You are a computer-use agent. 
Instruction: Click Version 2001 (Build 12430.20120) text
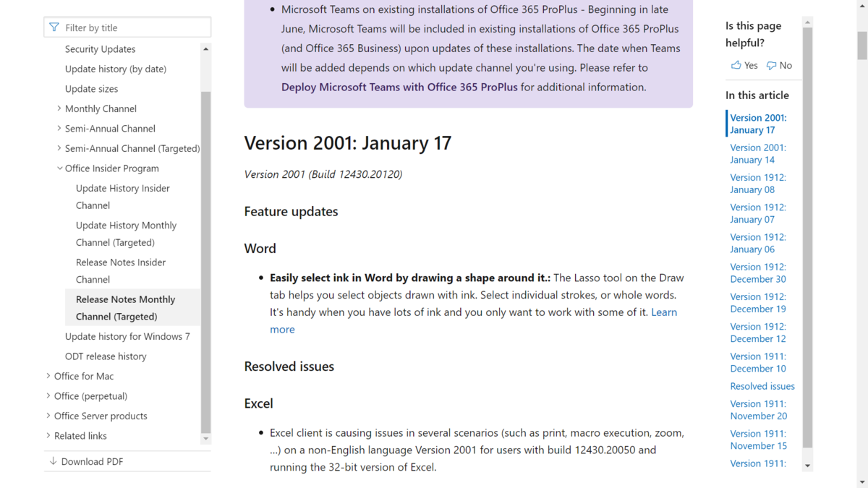pos(323,174)
